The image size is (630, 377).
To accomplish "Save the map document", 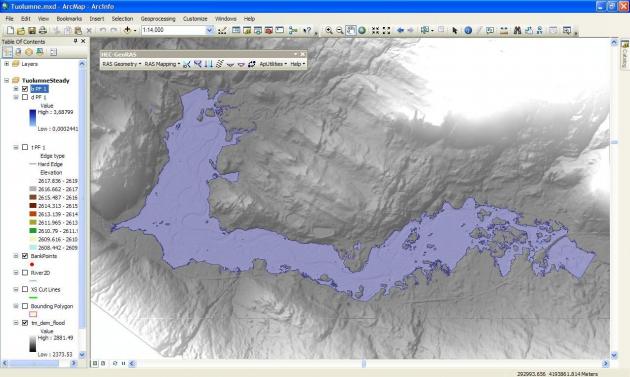I will [x=32, y=30].
